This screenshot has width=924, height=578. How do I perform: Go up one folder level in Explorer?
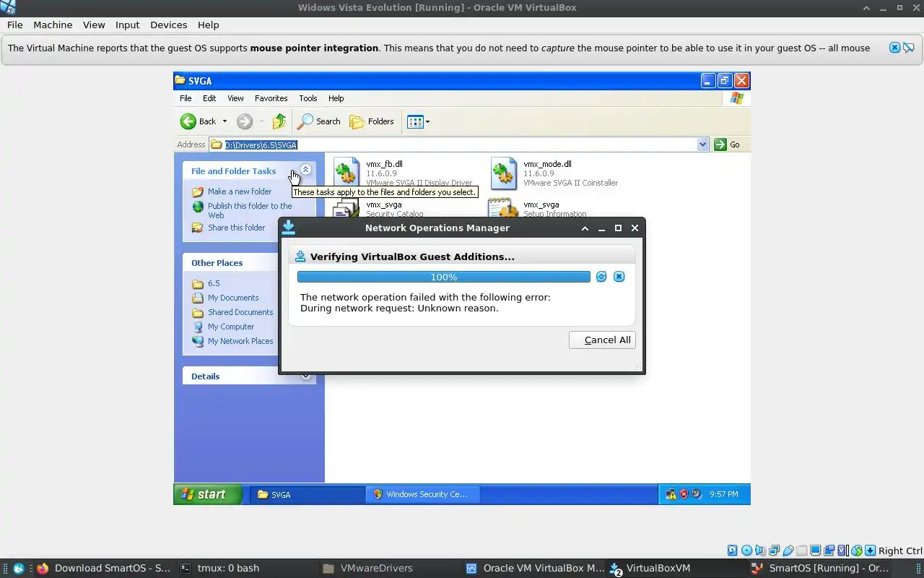coord(279,121)
